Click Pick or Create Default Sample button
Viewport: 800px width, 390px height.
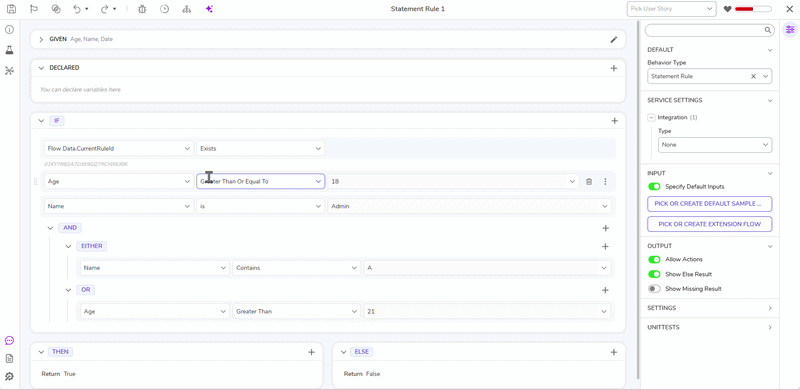(x=710, y=204)
